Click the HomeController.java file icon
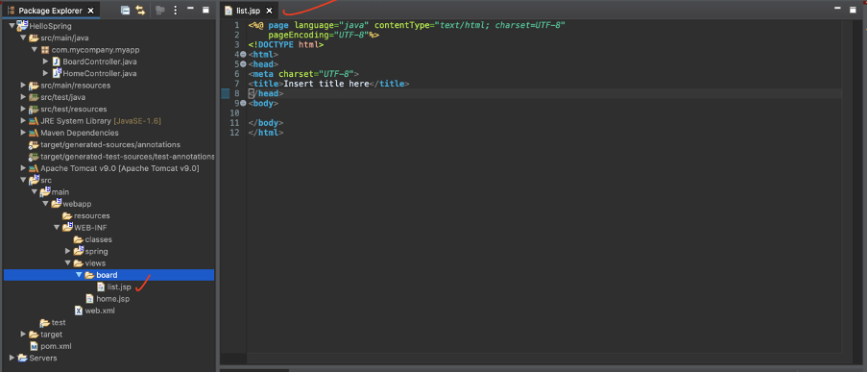 (56, 73)
